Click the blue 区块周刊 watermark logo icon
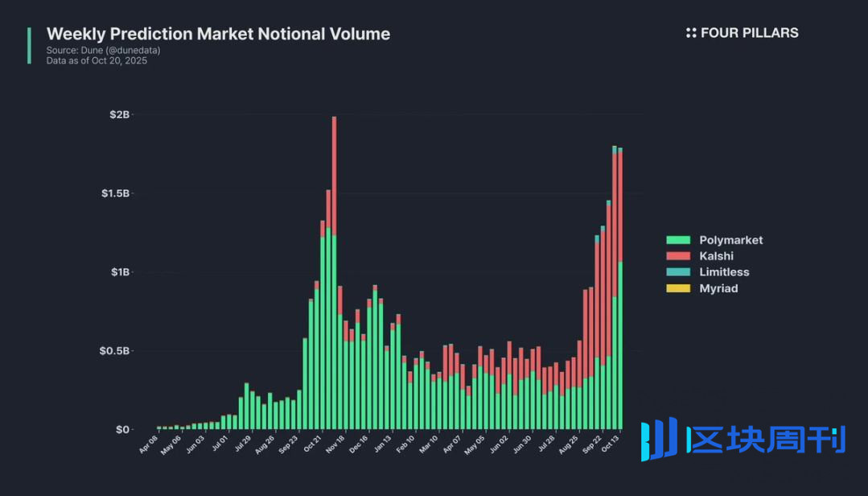Screen dimensions: 868x496 [x=659, y=440]
